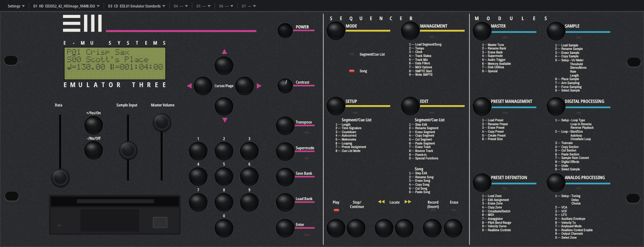Click keypad button 5

(x=224, y=176)
